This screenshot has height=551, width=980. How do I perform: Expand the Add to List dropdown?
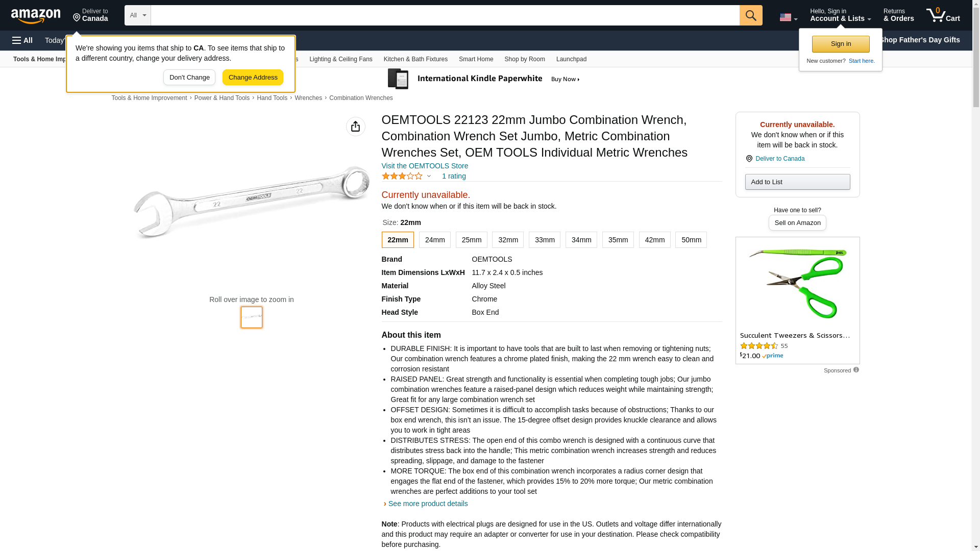pos(797,182)
